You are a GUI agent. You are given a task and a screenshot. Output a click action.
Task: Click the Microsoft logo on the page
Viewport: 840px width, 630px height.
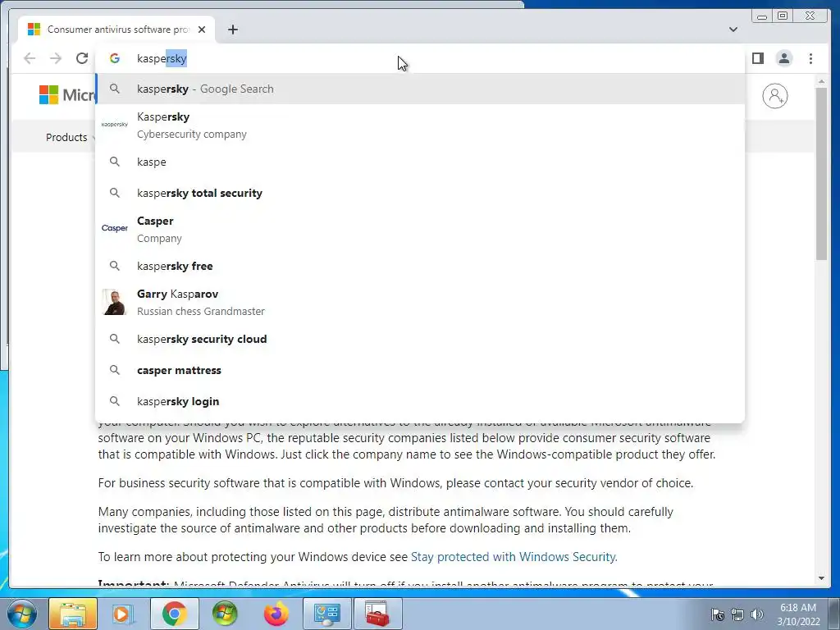tap(66, 95)
